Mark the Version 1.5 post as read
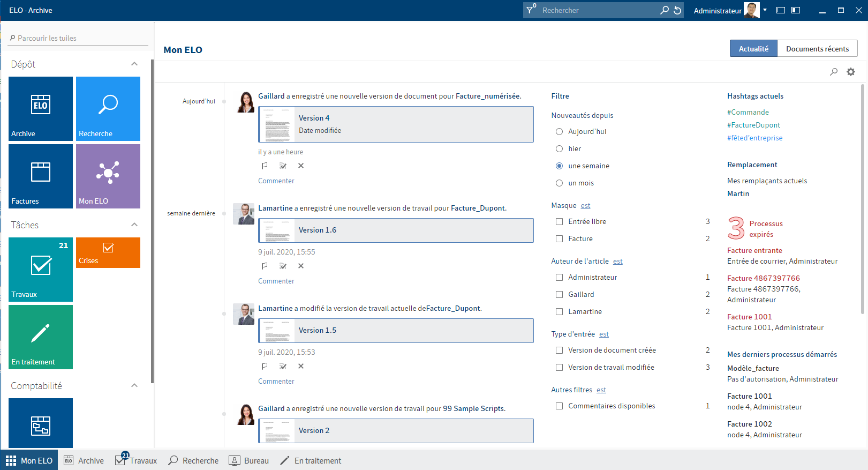The height and width of the screenshot is (470, 868). [x=283, y=366]
